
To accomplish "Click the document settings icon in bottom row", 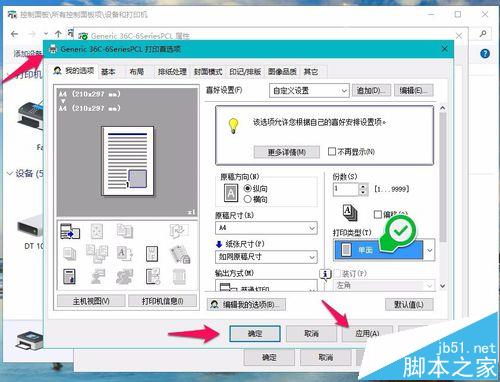I will 153,277.
